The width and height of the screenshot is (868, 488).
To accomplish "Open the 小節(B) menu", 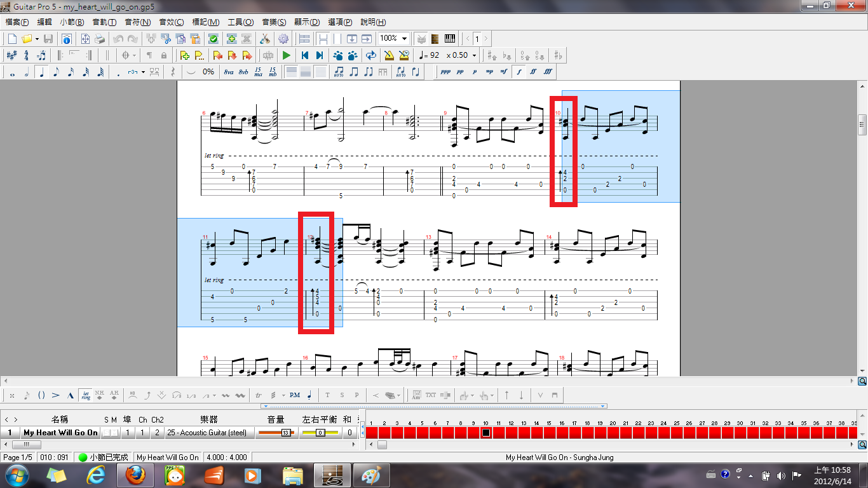I will [72, 22].
